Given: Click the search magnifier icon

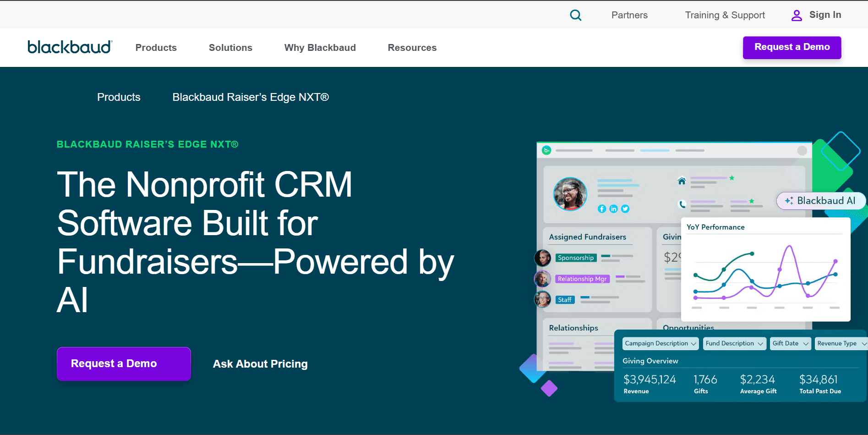Looking at the screenshot, I should [x=575, y=15].
